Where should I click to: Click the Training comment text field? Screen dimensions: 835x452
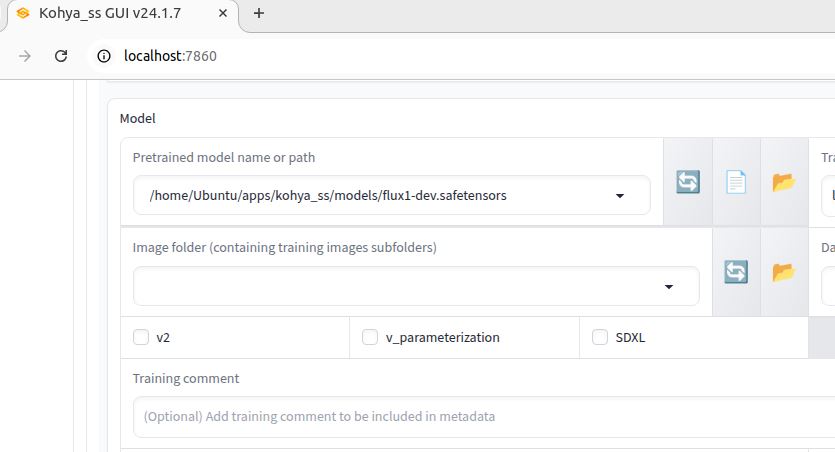tap(480, 416)
